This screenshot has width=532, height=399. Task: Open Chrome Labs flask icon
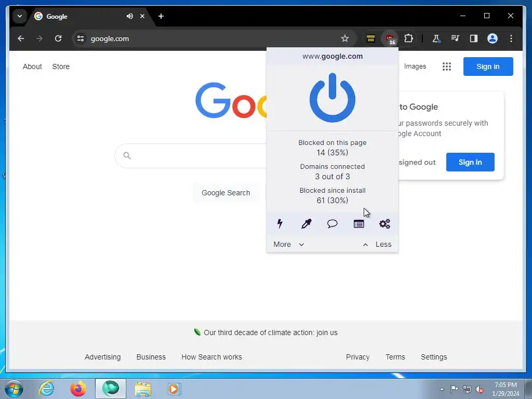click(x=436, y=38)
